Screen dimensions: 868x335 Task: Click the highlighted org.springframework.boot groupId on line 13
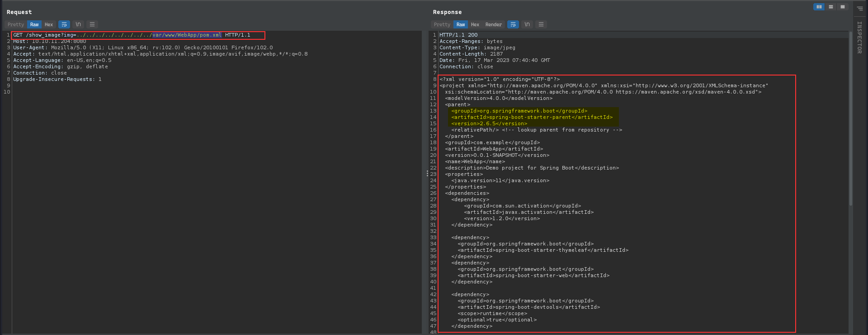point(519,111)
